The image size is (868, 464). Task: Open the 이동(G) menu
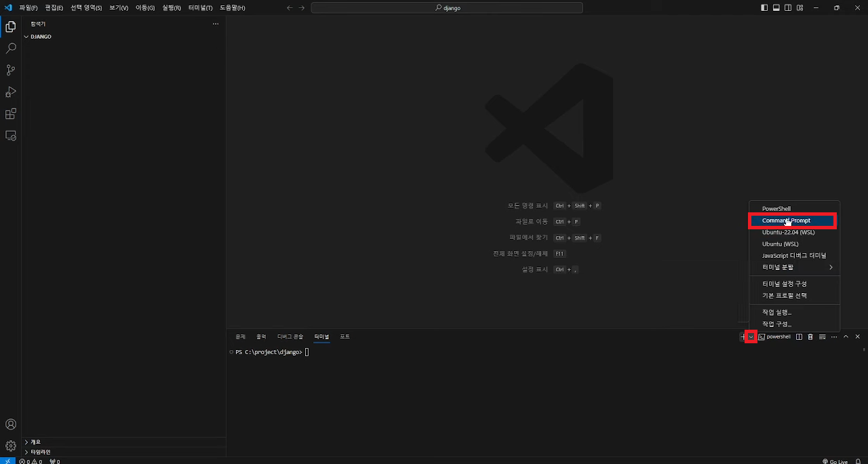pyautogui.click(x=145, y=7)
